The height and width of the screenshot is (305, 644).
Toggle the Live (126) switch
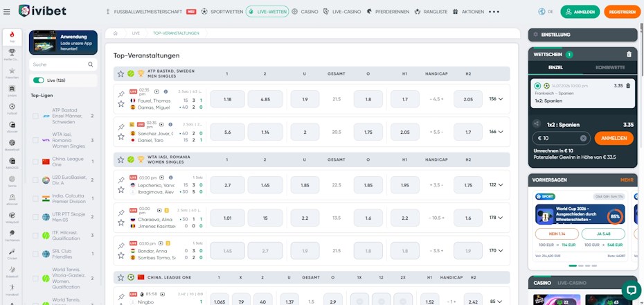pos(39,80)
